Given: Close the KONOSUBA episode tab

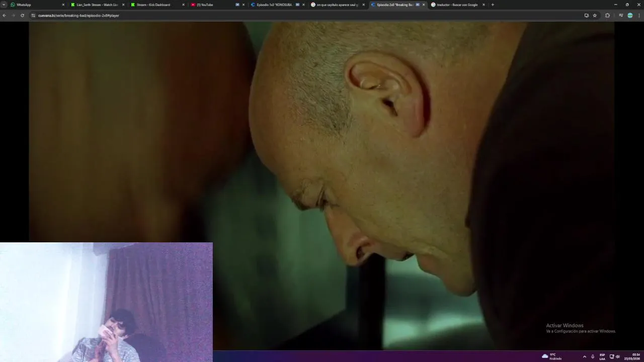Looking at the screenshot, I should point(303,5).
